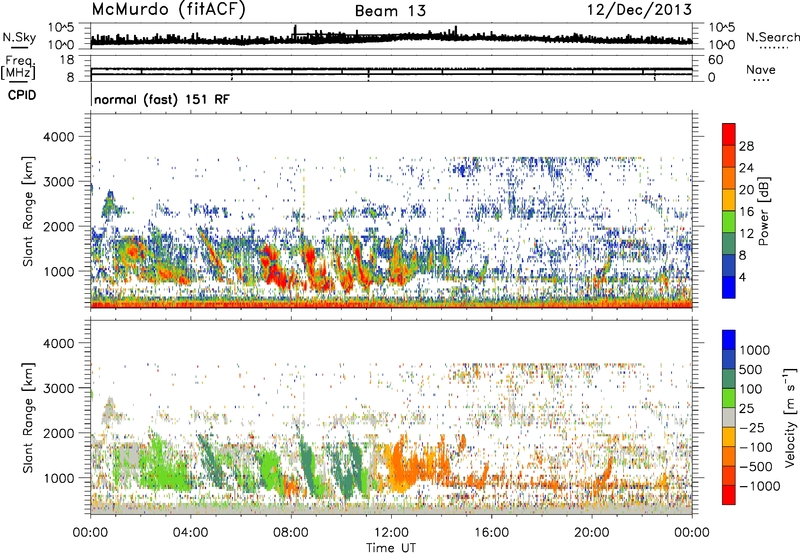Click the N.Sky noise trace strip

[391, 37]
